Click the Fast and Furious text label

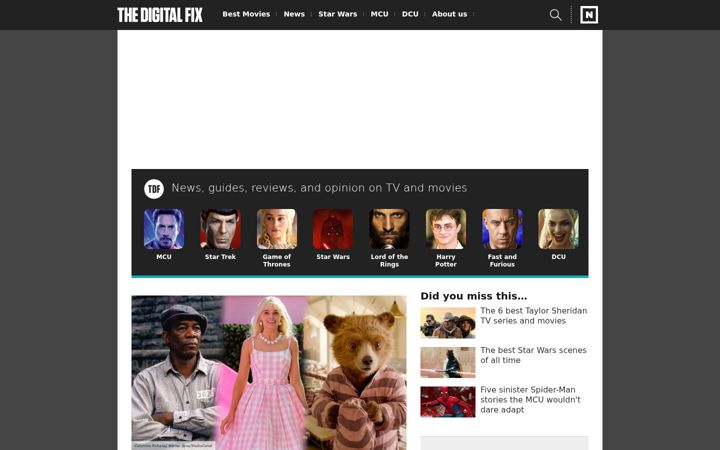[502, 260]
